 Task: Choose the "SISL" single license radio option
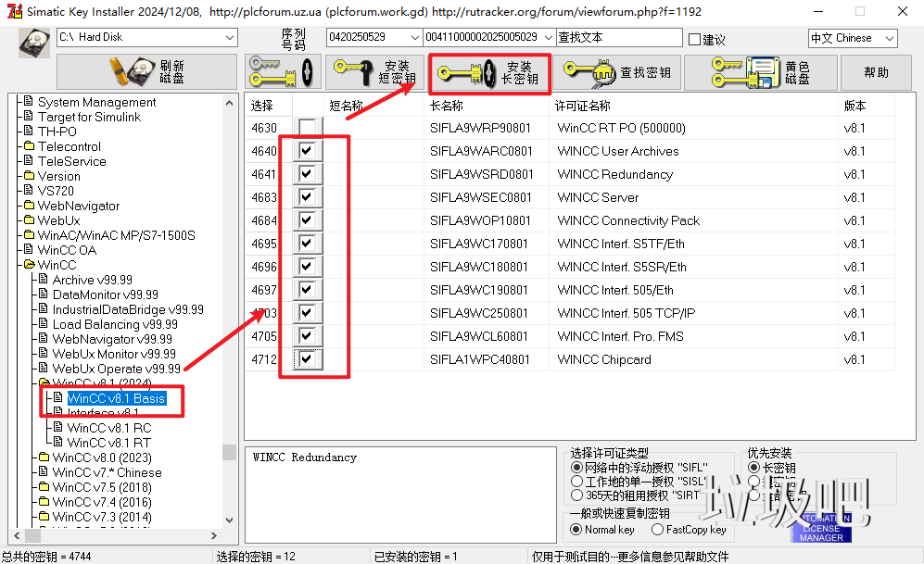click(x=577, y=482)
